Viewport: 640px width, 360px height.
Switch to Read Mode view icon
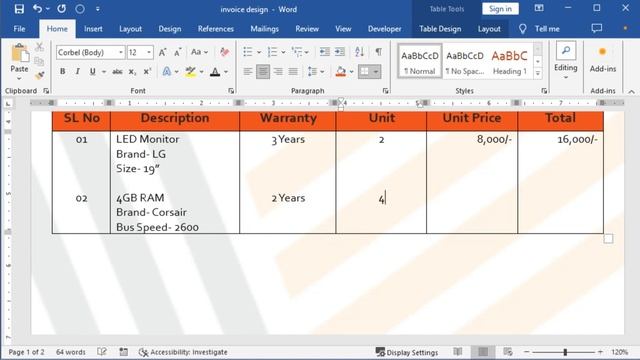[x=458, y=352]
